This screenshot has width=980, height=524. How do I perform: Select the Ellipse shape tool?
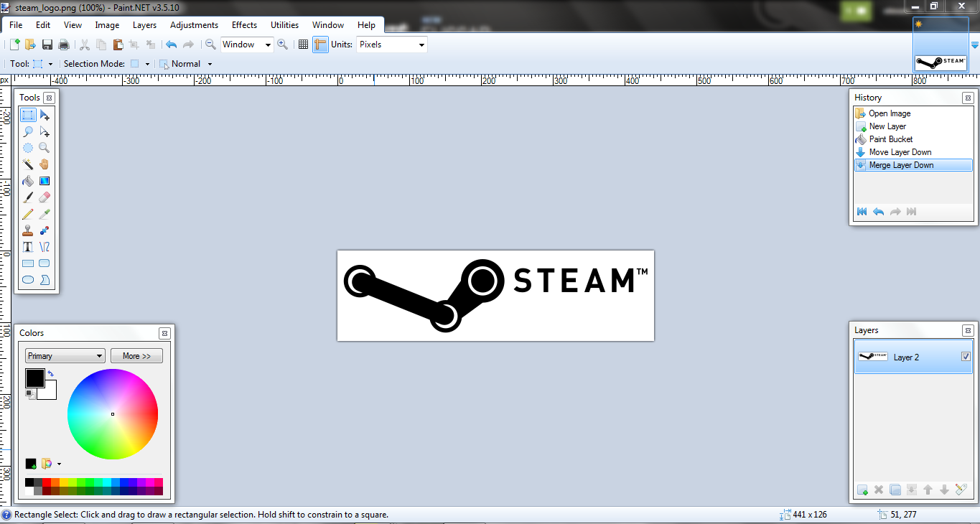pyautogui.click(x=28, y=280)
